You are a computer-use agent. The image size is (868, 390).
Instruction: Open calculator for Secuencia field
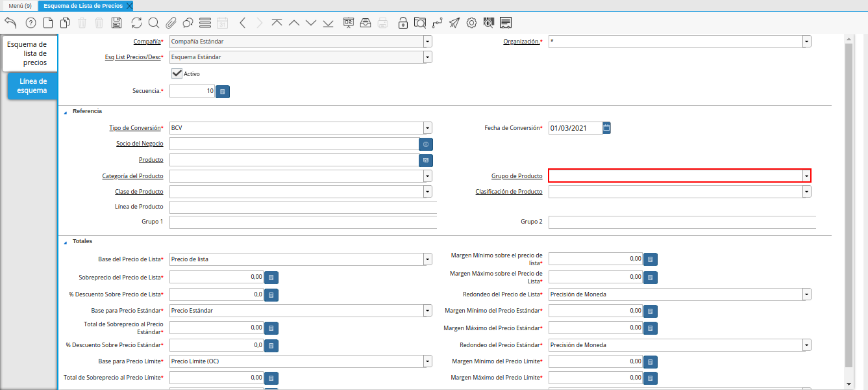223,92
